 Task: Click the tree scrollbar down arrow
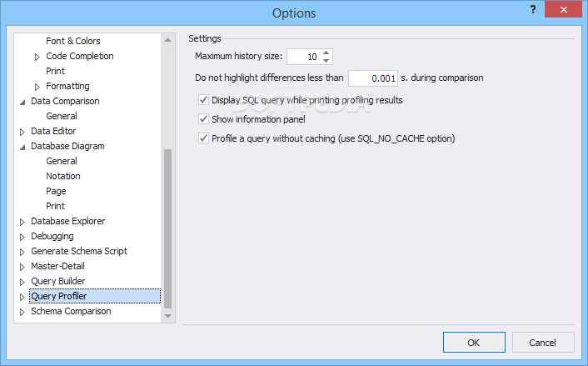(x=167, y=316)
